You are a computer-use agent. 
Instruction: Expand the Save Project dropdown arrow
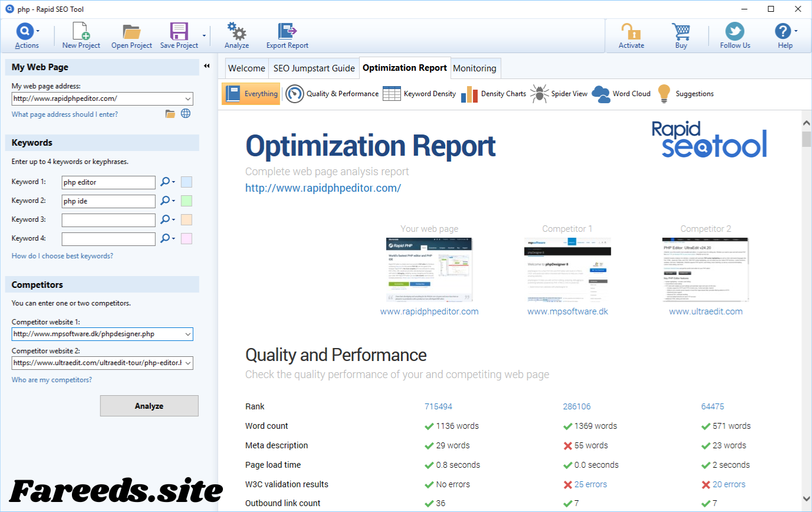tap(204, 35)
